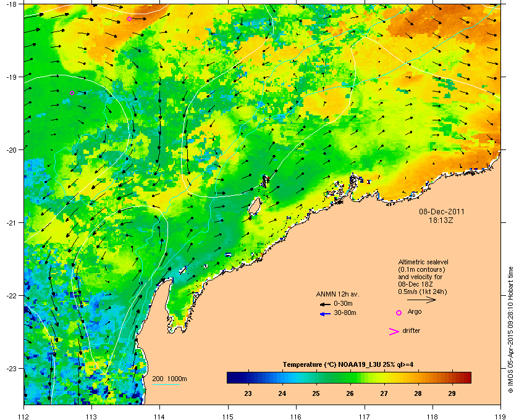Click the '30-80m' legend label
This screenshot has height=420, width=519.
(345, 313)
